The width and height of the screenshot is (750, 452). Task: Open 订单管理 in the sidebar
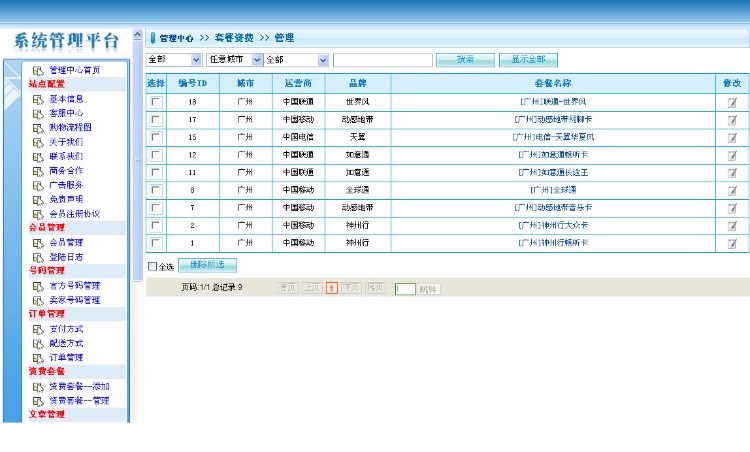click(66, 358)
